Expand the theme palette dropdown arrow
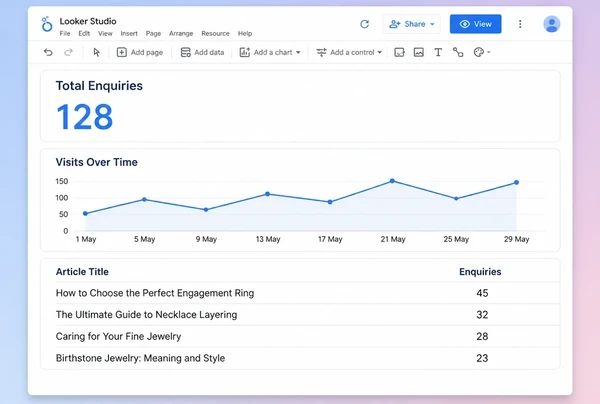Screen dimensions: 600x404 (489, 52)
